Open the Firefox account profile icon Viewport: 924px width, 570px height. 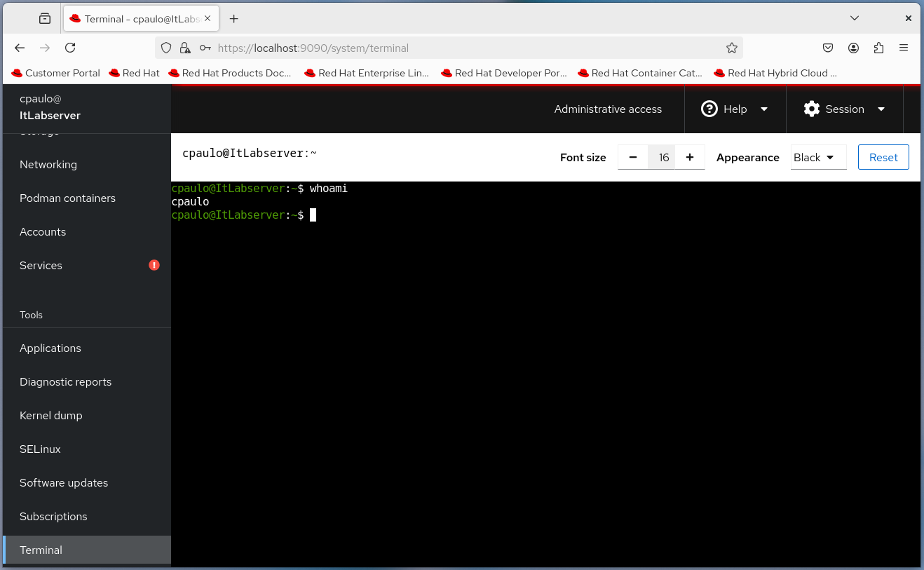coord(853,48)
